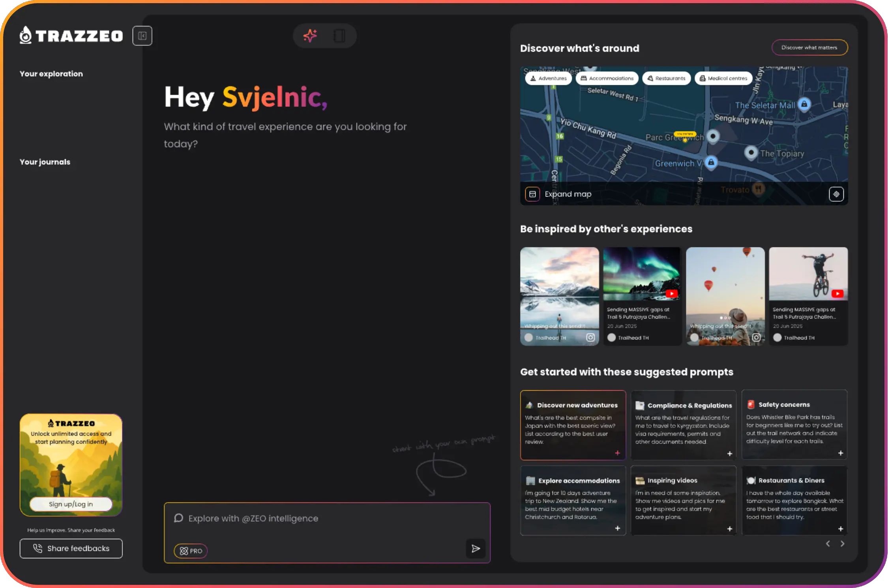Add the Safety concerns prompt plus icon
This screenshot has height=588, width=888.
click(x=840, y=453)
